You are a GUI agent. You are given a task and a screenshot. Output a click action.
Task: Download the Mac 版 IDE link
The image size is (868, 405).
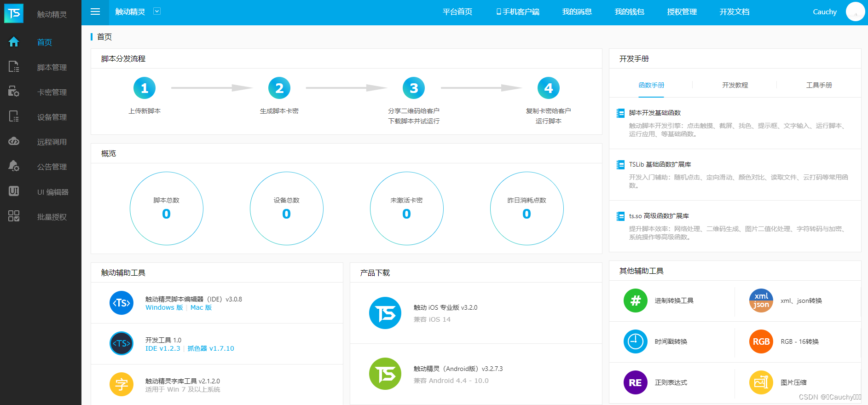click(201, 307)
